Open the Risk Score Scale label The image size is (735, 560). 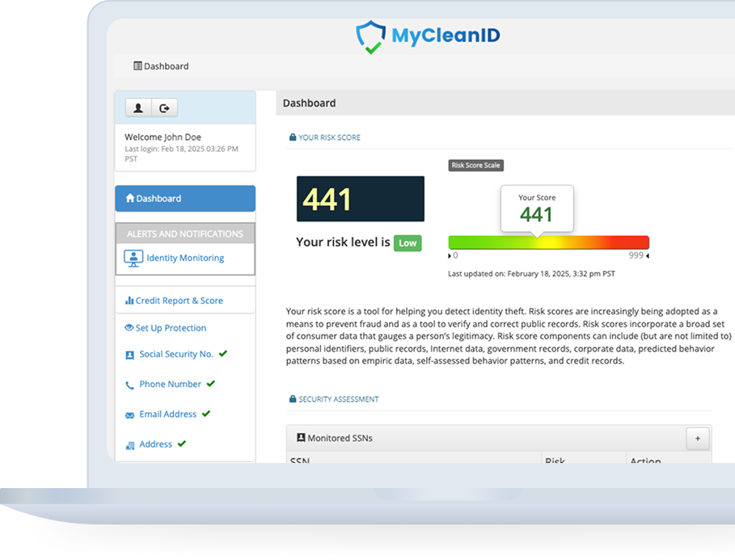click(476, 166)
